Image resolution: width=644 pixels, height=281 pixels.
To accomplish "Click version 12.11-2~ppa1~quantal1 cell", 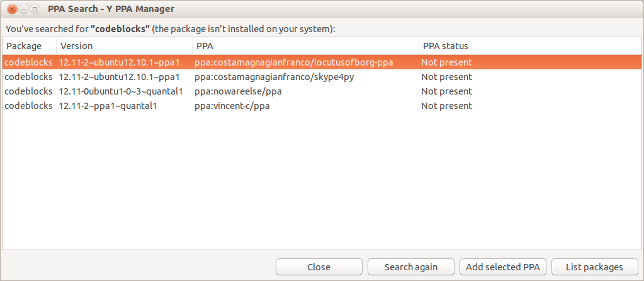I will coord(108,106).
